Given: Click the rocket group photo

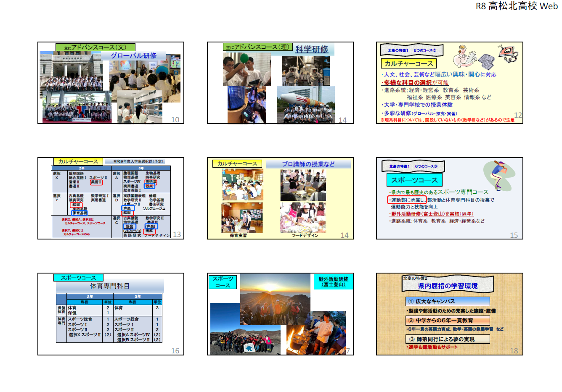Looking at the screenshot, I should tap(306, 105).
